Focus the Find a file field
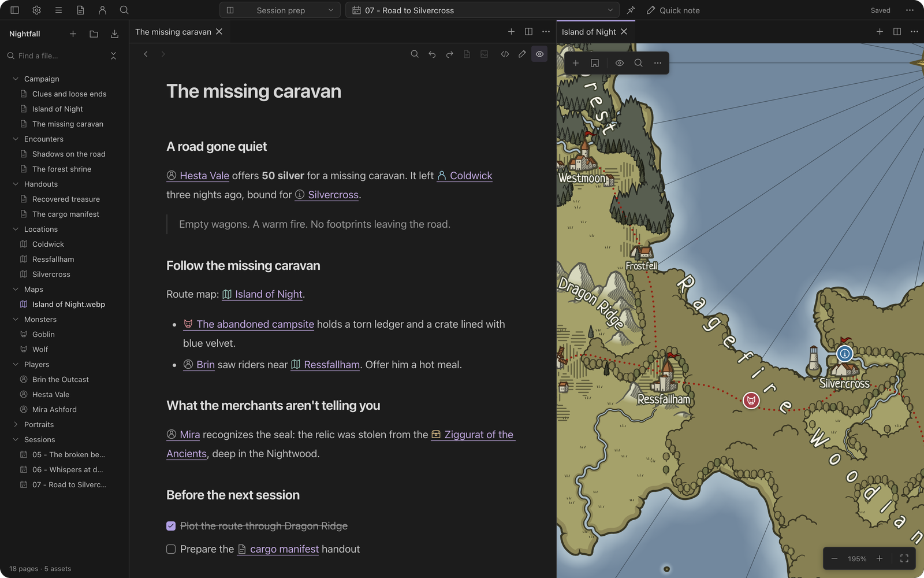The height and width of the screenshot is (578, 924). click(57, 55)
